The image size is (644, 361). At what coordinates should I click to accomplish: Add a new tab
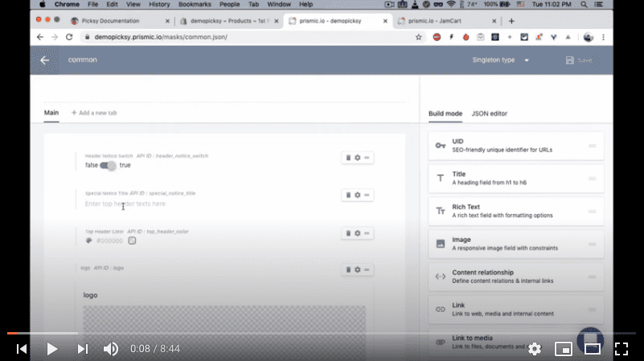point(94,113)
